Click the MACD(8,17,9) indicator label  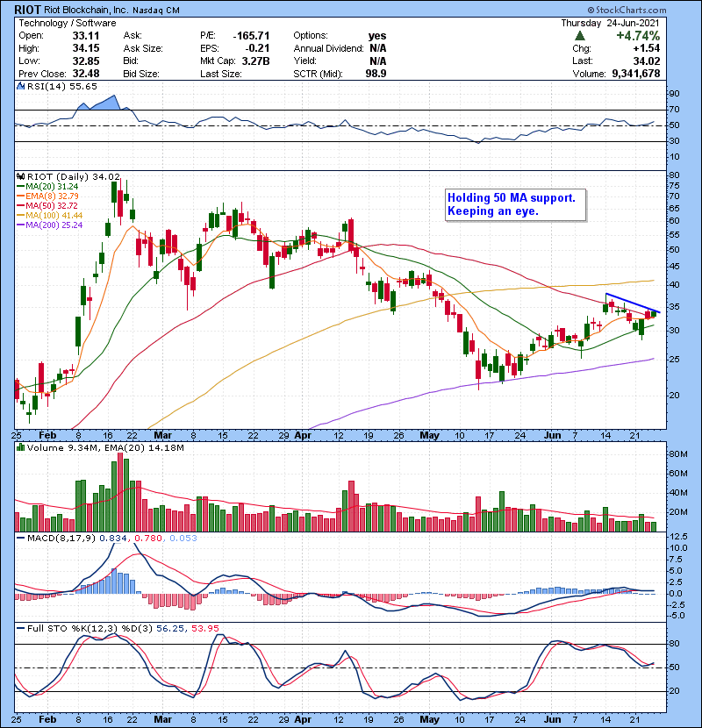61,539
